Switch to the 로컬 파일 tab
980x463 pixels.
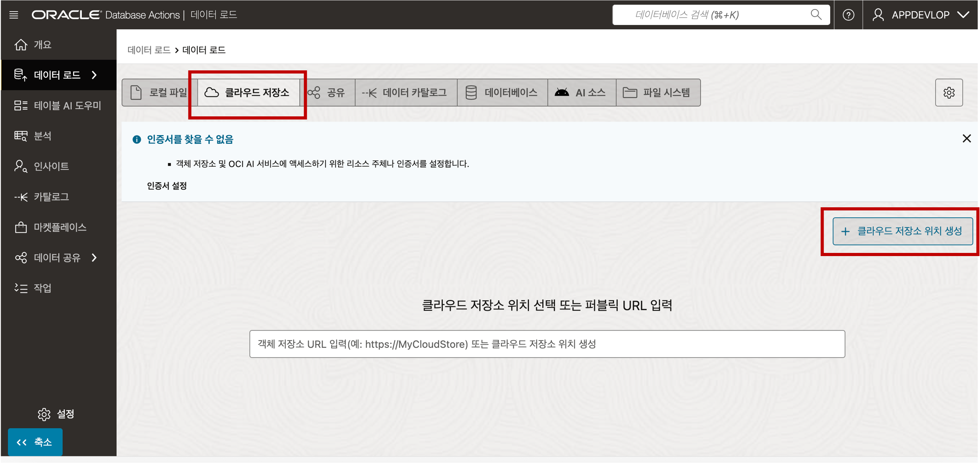click(160, 92)
